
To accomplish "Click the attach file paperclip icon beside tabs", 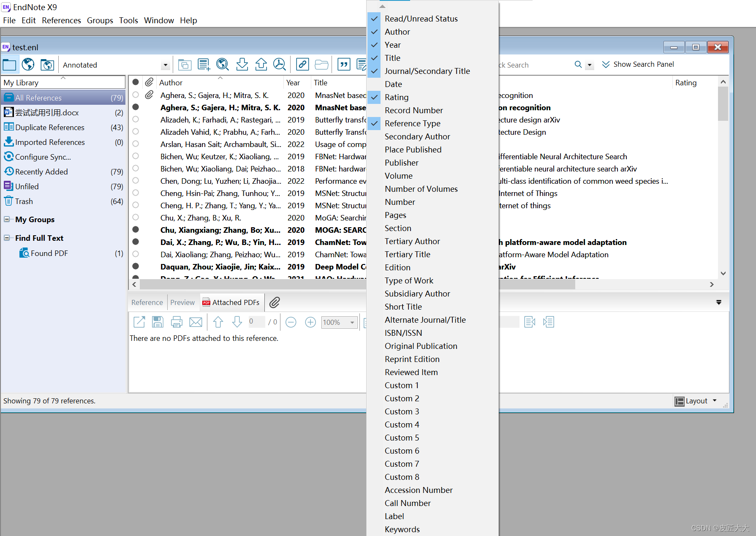I will pos(275,302).
